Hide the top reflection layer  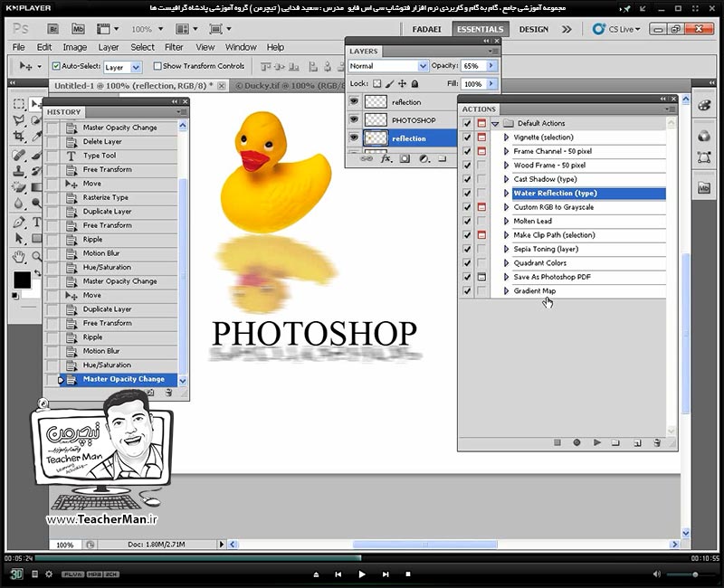pyautogui.click(x=354, y=101)
